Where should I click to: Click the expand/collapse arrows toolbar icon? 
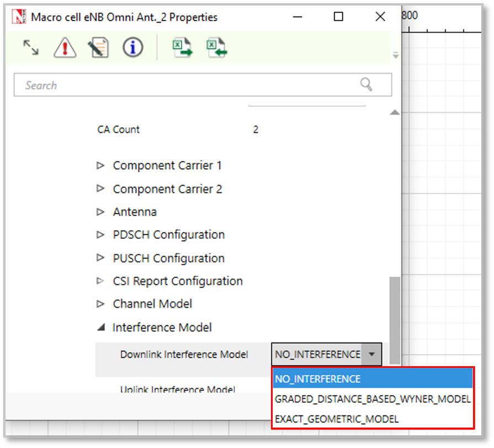(x=31, y=48)
